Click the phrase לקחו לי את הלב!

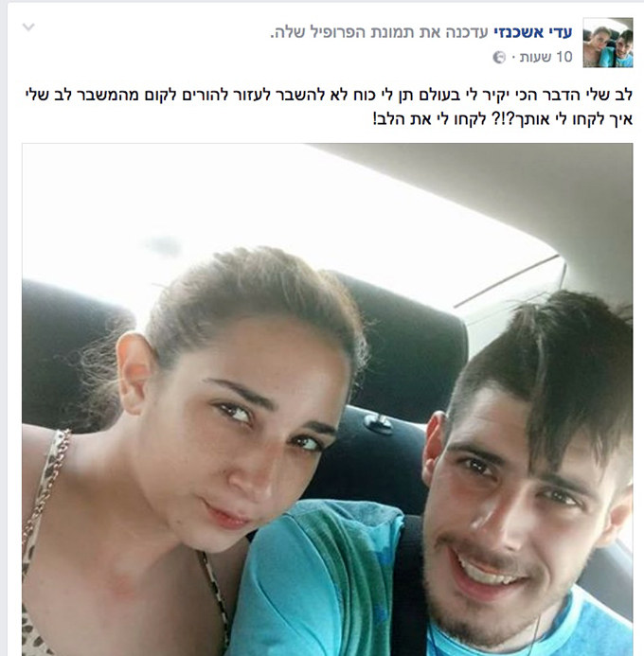[x=430, y=119]
